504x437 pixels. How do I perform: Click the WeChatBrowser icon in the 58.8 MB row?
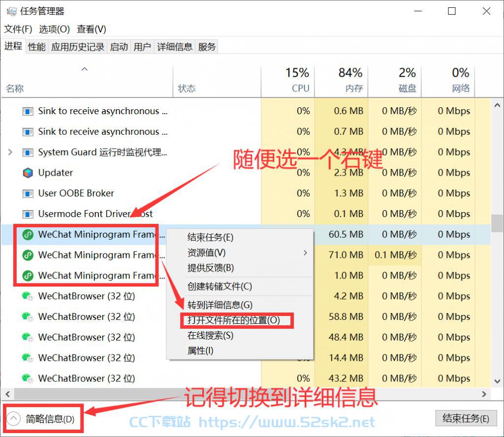point(28,316)
